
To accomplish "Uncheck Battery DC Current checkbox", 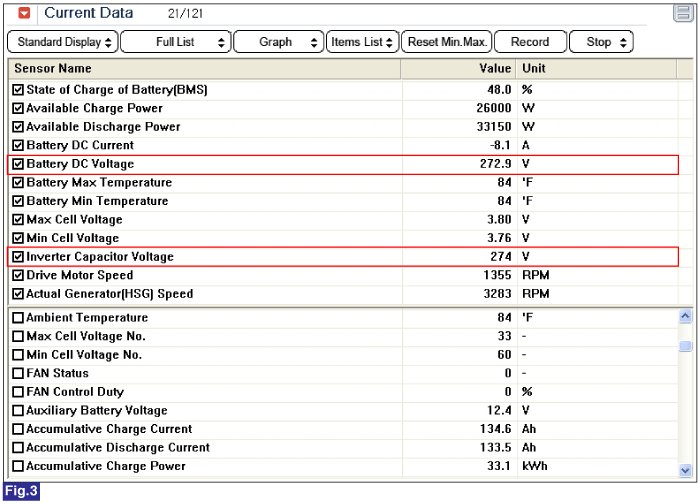I will (x=18, y=146).
